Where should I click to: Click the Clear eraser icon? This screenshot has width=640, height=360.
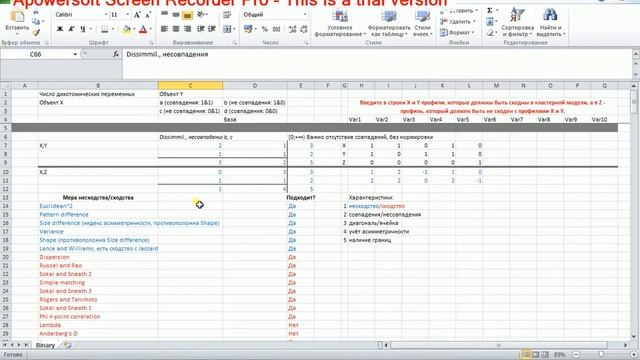[490, 33]
